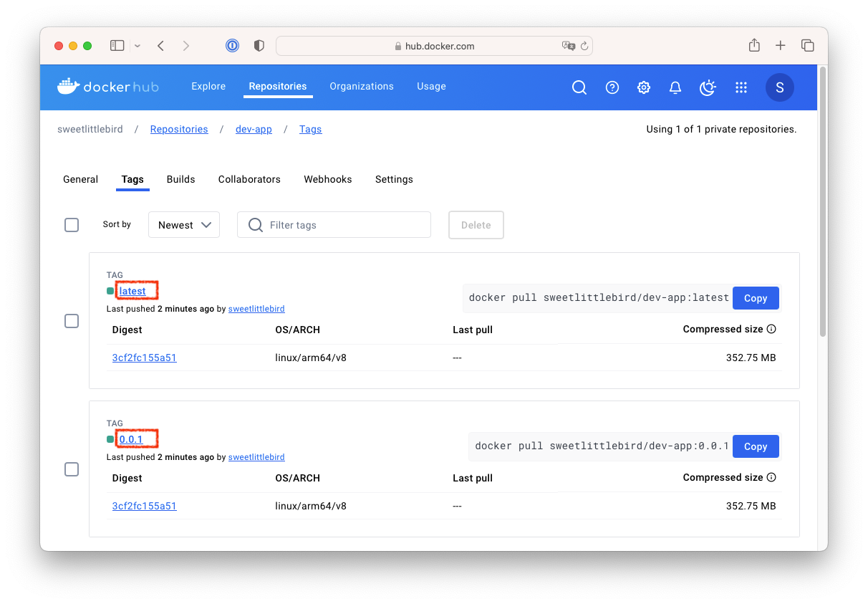Click linux/arm64/v8 in latest tag card
Screen dimensions: 868x604
pyautogui.click(x=311, y=358)
